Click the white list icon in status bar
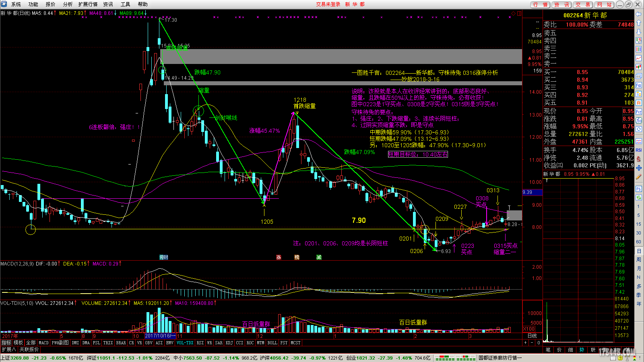Image resolution: width=644 pixels, height=362 pixels. 613,358
